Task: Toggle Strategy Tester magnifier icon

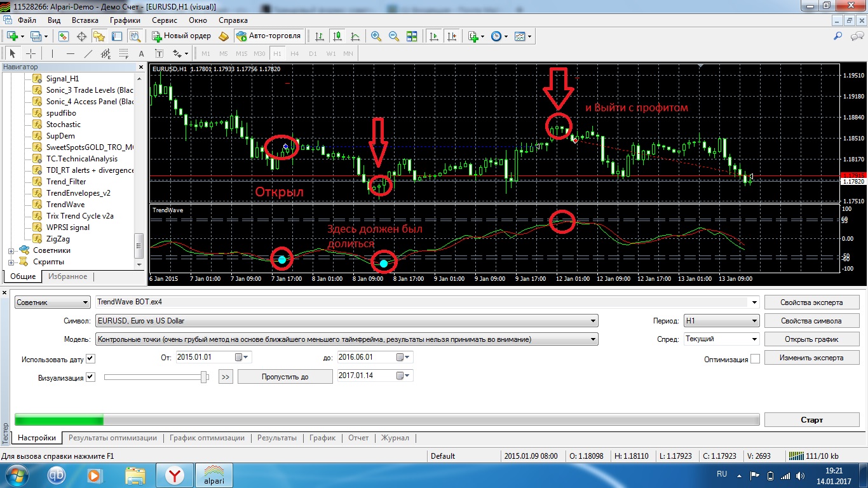Action: (133, 36)
